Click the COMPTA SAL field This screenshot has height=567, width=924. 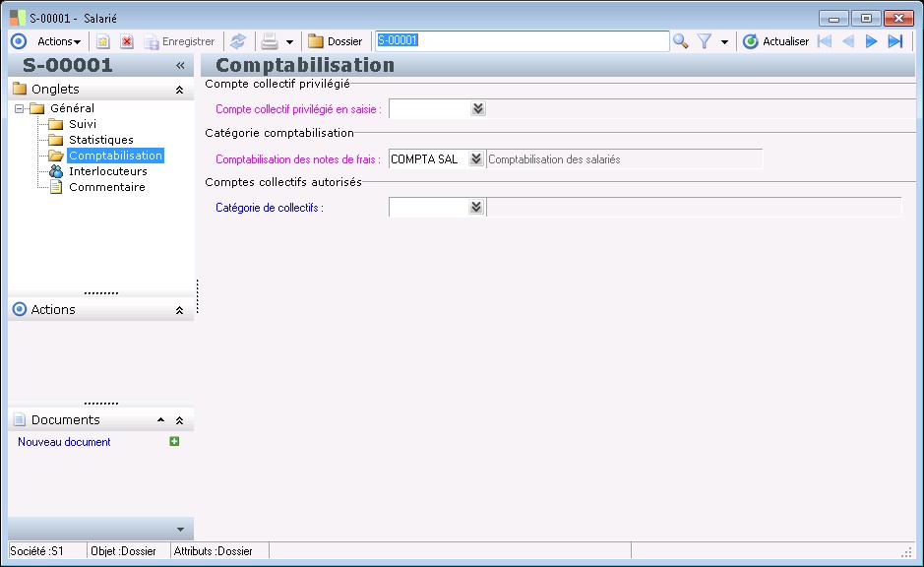(x=428, y=159)
